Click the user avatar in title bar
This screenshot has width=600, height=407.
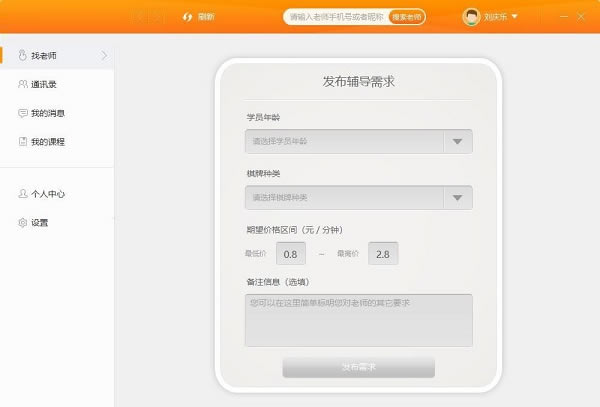[x=471, y=17]
